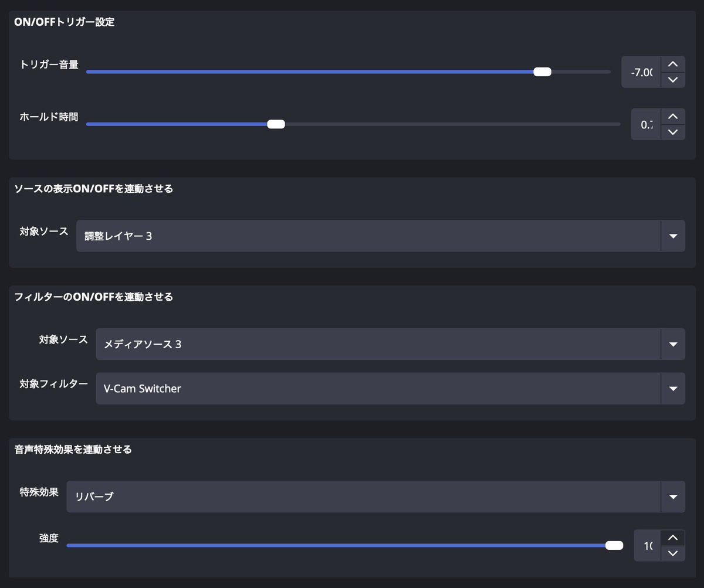Open the リバーブ special effect dropdown
Image resolution: width=704 pixels, height=588 pixels.
(375, 497)
